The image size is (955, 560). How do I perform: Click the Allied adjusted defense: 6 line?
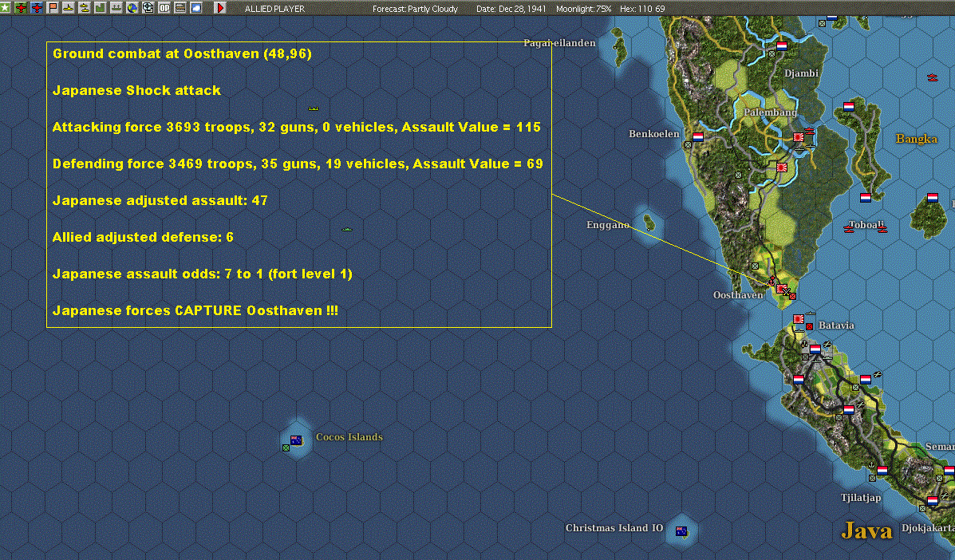click(143, 237)
